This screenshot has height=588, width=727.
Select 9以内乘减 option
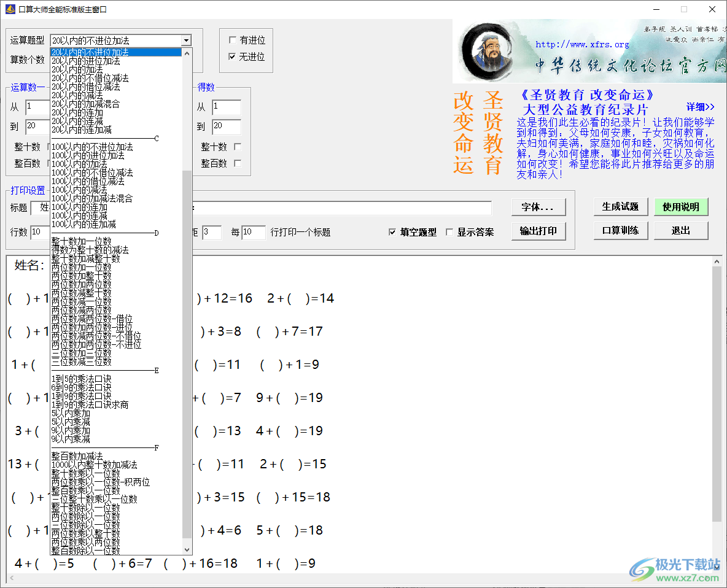coord(116,439)
